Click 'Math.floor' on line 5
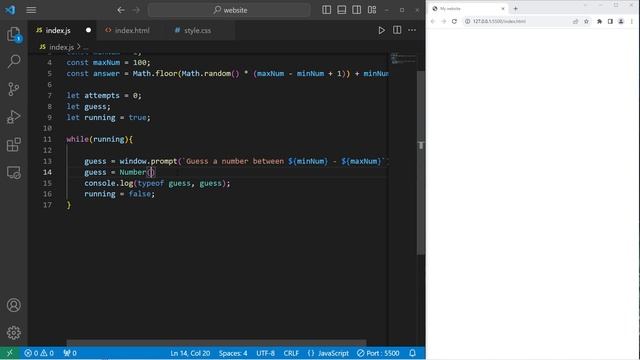Image resolution: width=640 pixels, height=360 pixels. pos(155,73)
